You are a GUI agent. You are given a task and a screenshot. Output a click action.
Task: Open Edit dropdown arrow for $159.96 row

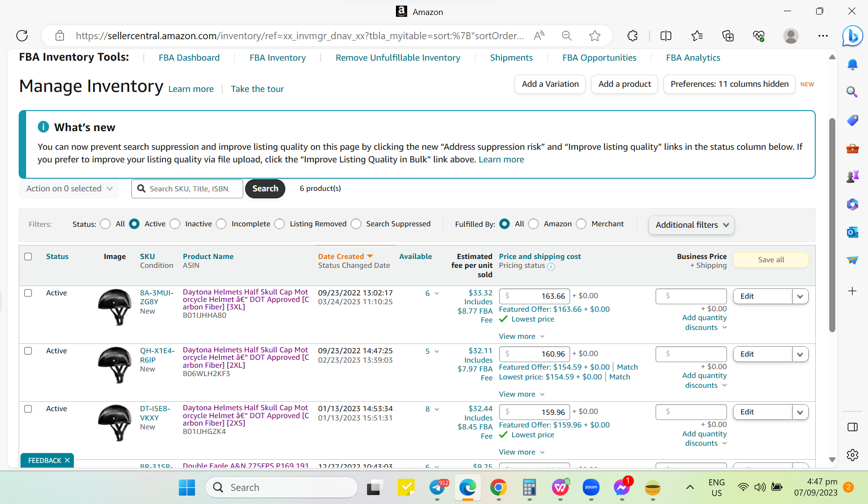800,412
